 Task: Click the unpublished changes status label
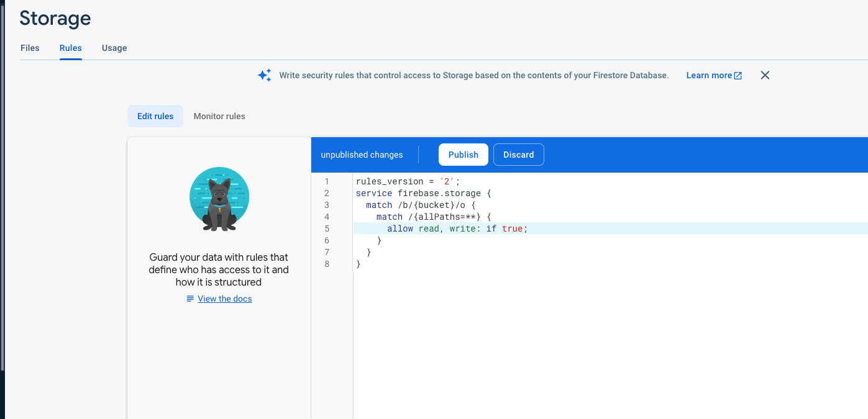click(x=362, y=155)
